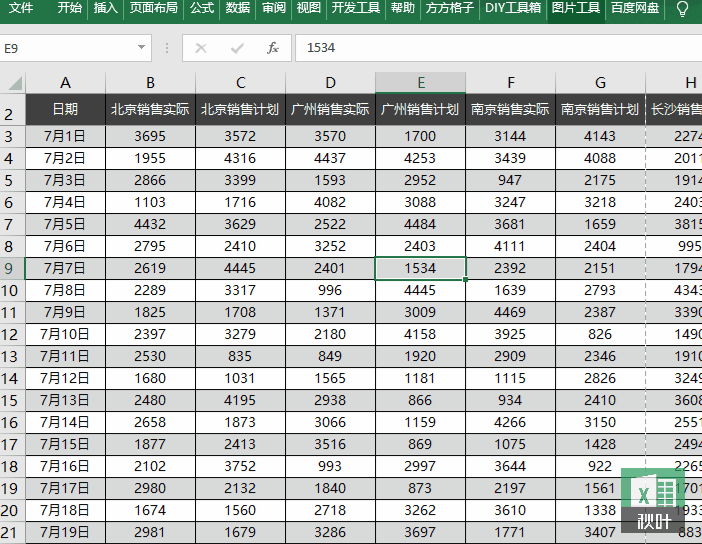Open the 公式 ribbon tab
Viewport: 702px width, 544px height.
click(202, 8)
